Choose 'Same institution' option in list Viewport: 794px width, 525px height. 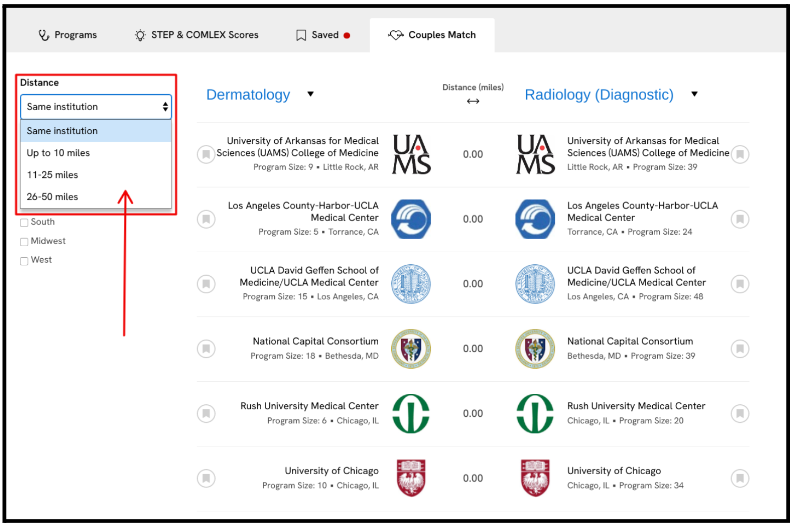96,131
